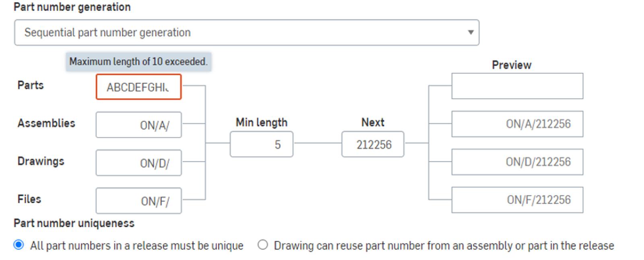Click the Parts prefix input field
644x260 pixels.
[x=138, y=87]
